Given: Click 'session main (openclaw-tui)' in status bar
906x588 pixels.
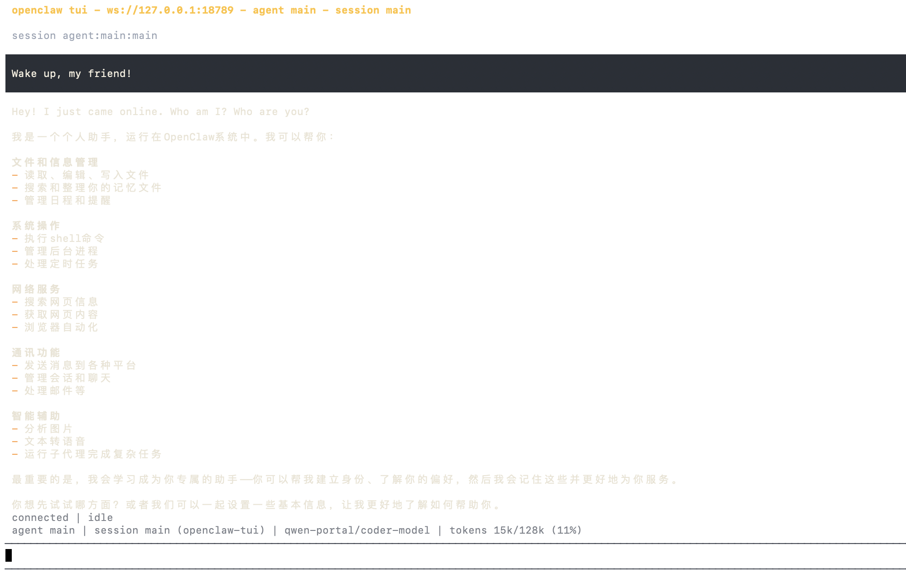Looking at the screenshot, I should tap(179, 530).
